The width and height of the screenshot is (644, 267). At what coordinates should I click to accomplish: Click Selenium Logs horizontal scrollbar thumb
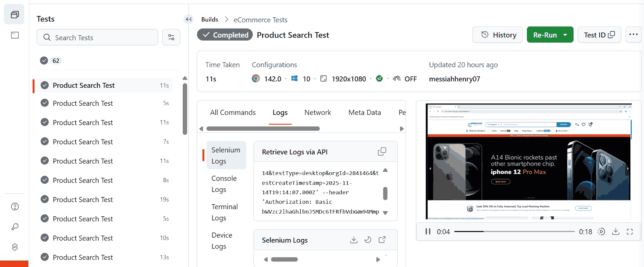284,259
